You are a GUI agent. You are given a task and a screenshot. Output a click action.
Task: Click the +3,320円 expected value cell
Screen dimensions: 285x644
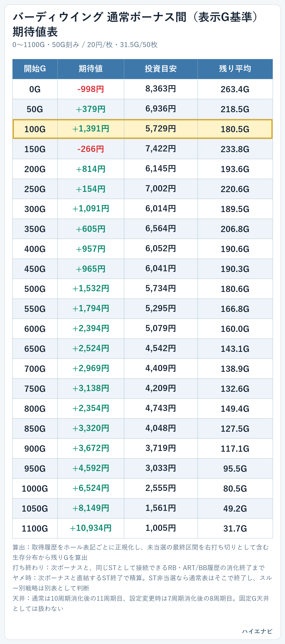[x=91, y=428]
